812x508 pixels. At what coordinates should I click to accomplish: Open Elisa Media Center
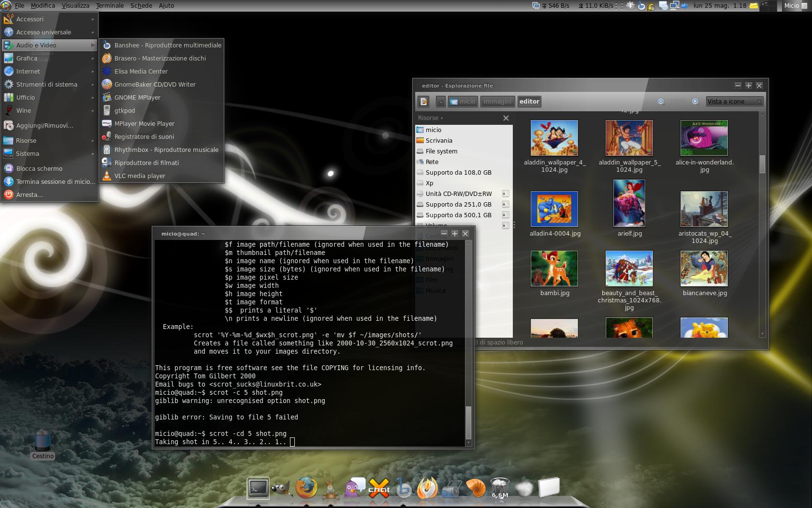(x=161, y=71)
